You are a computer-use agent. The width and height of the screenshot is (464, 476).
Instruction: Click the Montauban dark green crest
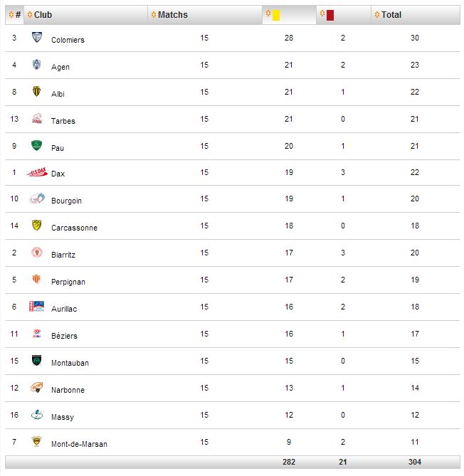click(x=36, y=360)
